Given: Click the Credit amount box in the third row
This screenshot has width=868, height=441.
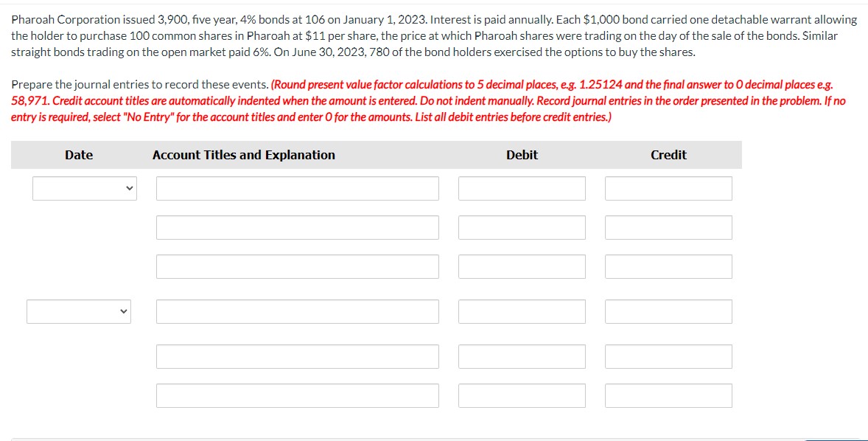Looking at the screenshot, I should pyautogui.click(x=668, y=266).
